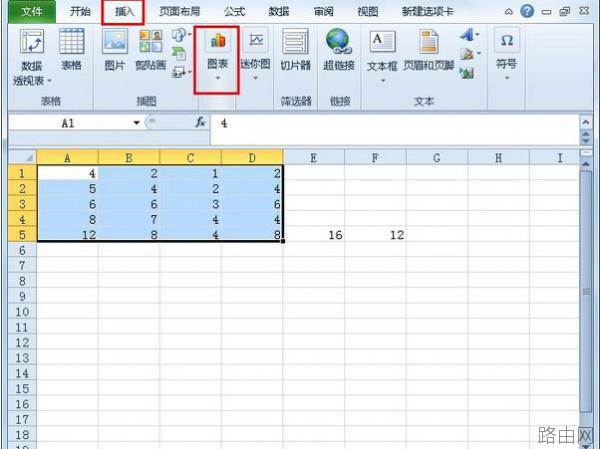Screen dimensions: 600x449
Task: Click cell A1 containing 4
Action: click(x=68, y=173)
